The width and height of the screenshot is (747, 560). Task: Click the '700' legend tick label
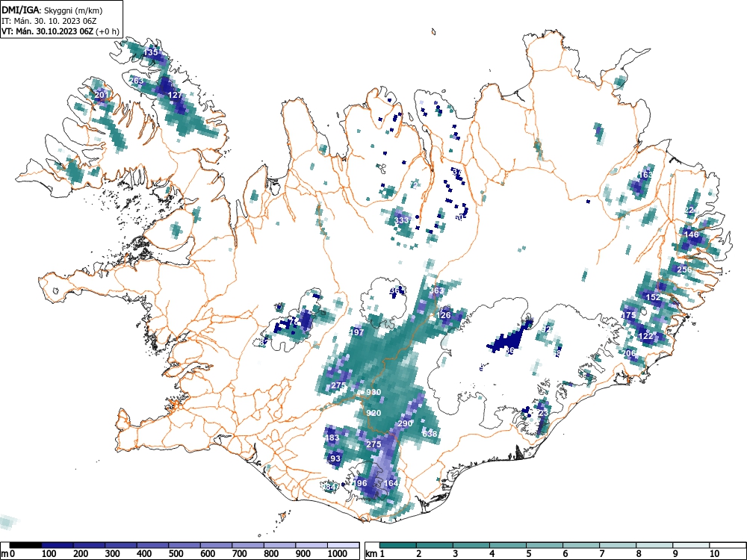tap(240, 554)
